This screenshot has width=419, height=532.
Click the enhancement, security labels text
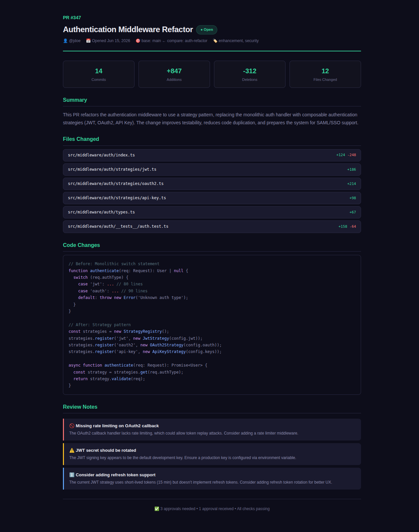point(238,41)
